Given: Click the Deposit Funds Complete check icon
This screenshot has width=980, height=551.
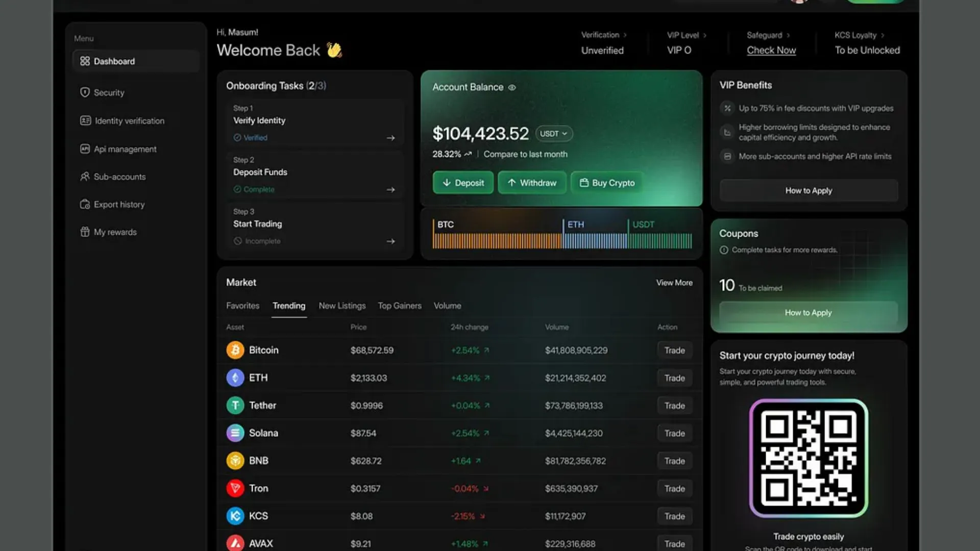Looking at the screenshot, I should click(237, 189).
